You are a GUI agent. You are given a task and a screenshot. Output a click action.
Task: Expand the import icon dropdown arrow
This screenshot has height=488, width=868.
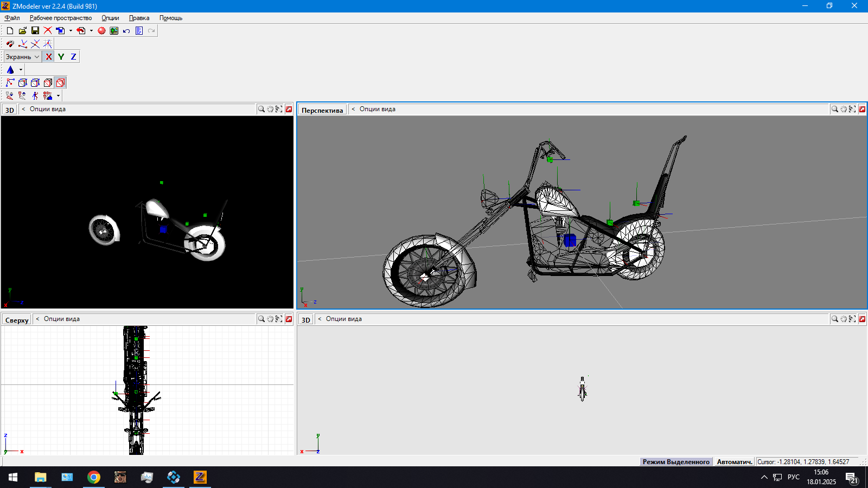coord(71,31)
